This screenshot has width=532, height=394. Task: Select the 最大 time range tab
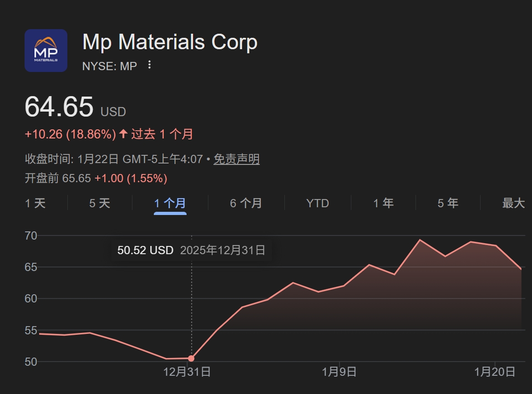click(513, 203)
